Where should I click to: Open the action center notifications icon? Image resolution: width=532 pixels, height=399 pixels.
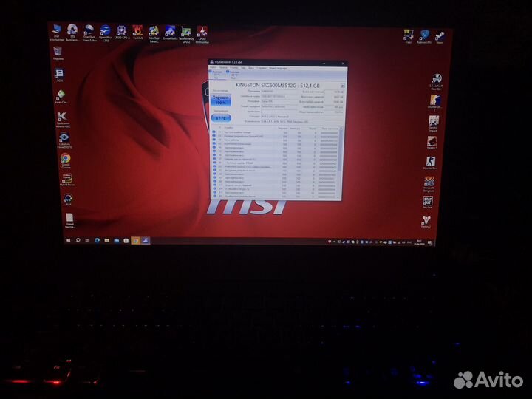click(x=430, y=243)
